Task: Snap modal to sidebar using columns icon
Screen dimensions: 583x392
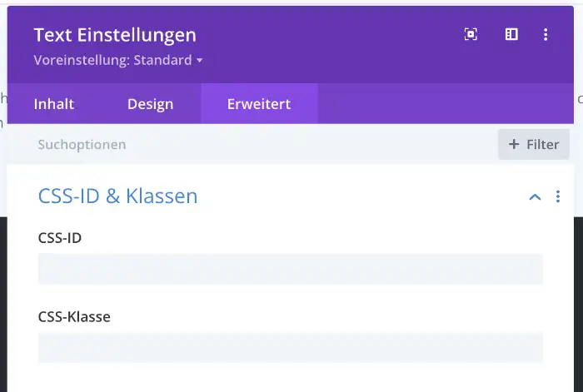Action: tap(511, 34)
